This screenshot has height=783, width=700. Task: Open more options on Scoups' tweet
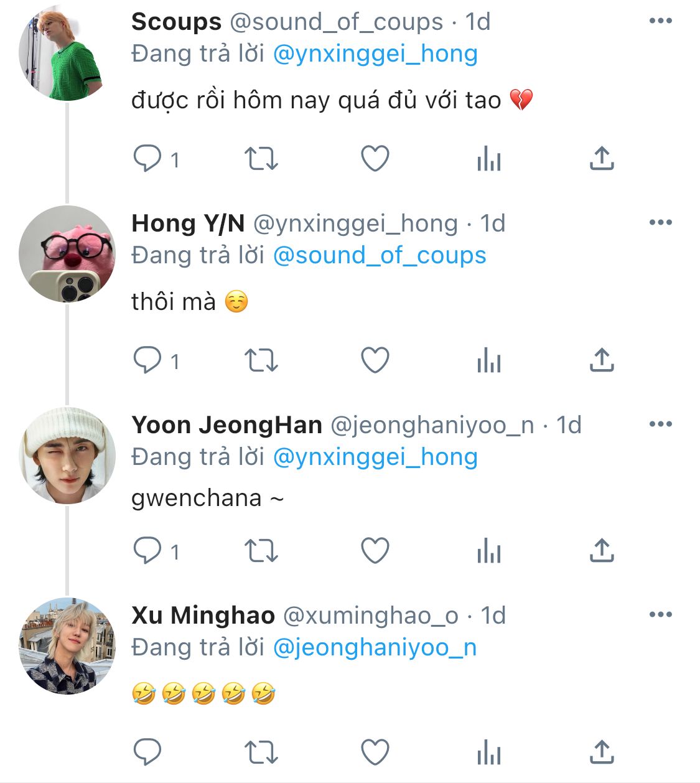click(x=660, y=21)
